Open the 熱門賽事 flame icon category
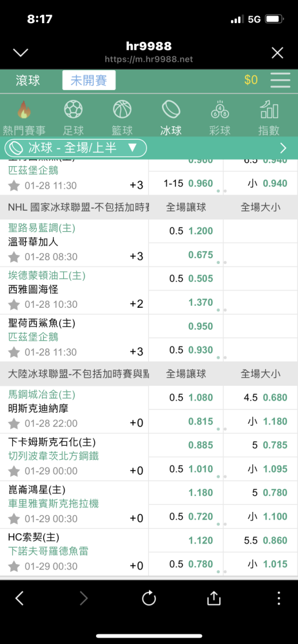 24,110
